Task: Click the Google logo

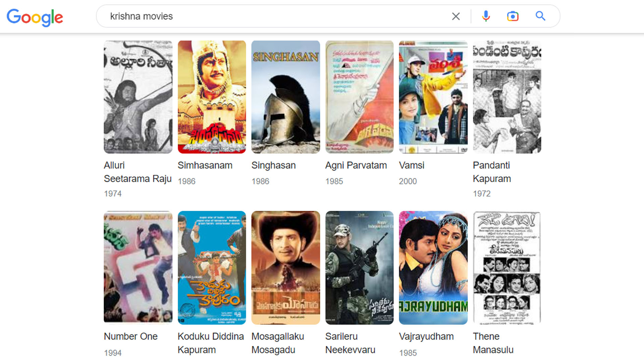Action: [x=35, y=17]
